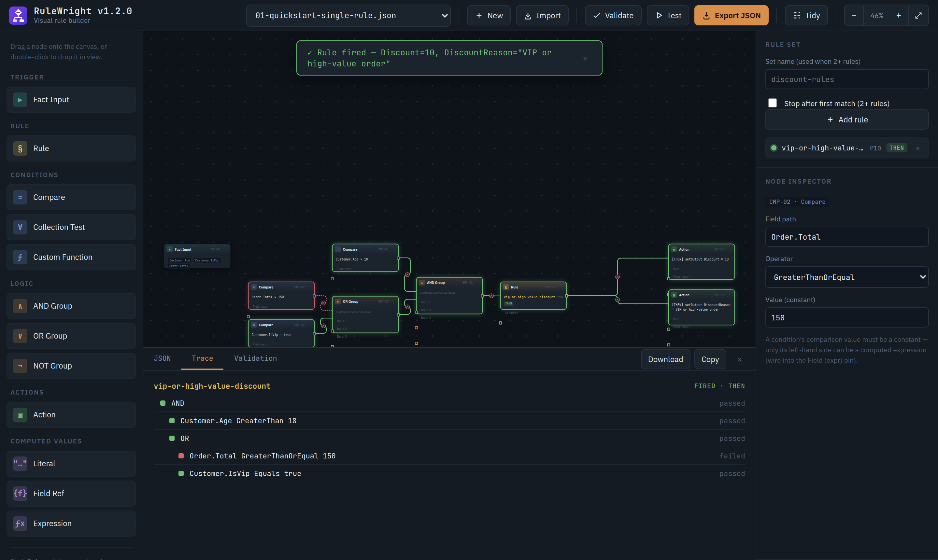Select the Rule node icon

pos(20,149)
